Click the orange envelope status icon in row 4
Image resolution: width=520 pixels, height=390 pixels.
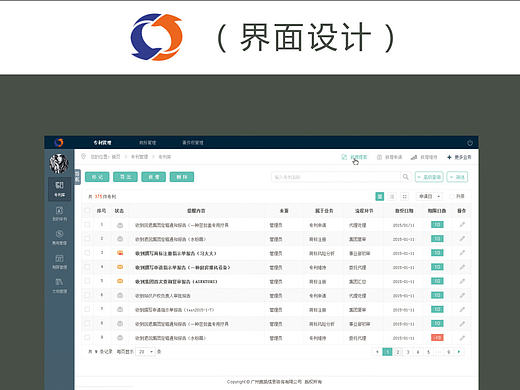(x=120, y=267)
